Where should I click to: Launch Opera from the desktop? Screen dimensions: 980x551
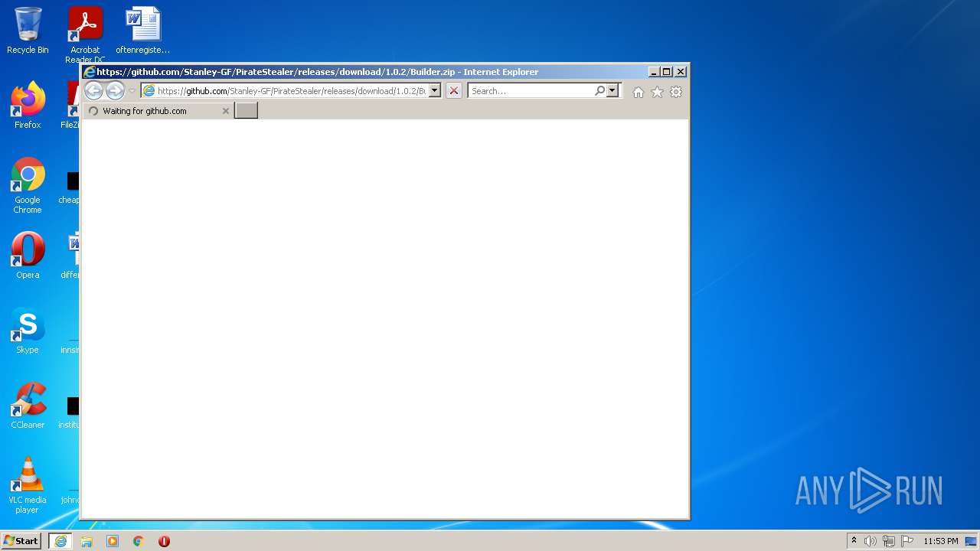tap(28, 256)
